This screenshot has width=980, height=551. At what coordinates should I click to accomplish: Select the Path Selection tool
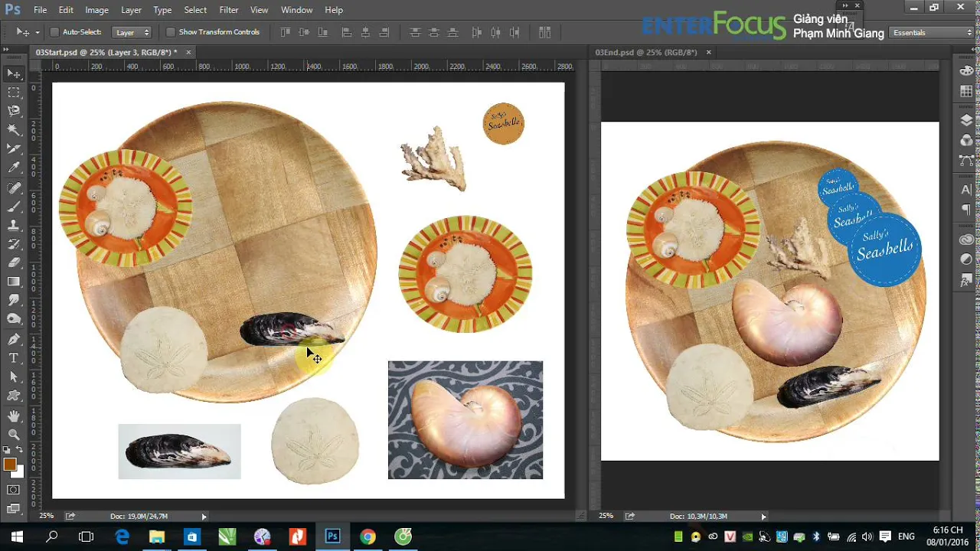(x=14, y=377)
